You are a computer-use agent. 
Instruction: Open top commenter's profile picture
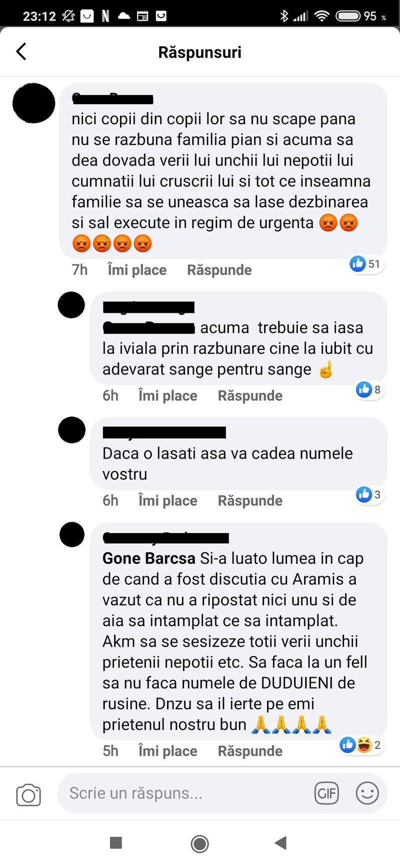click(x=33, y=103)
